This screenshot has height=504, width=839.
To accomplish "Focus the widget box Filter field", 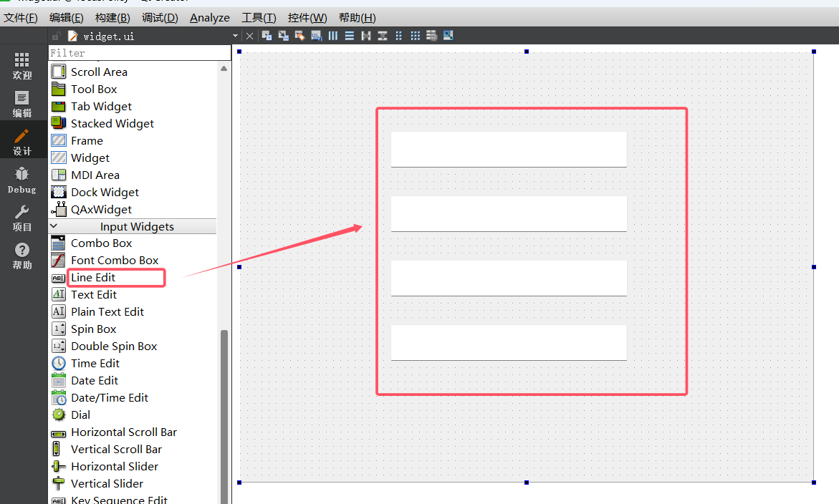I will coord(140,53).
